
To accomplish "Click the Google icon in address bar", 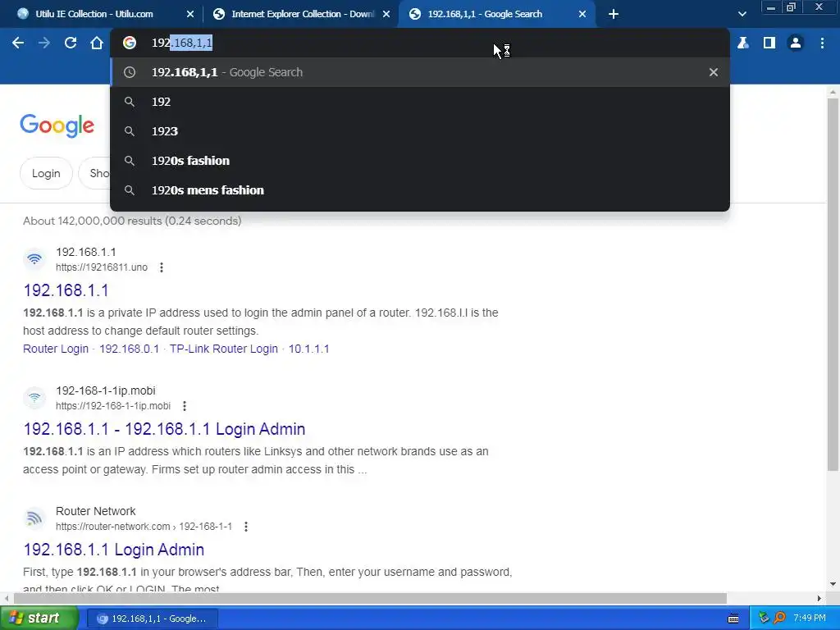I will [130, 43].
